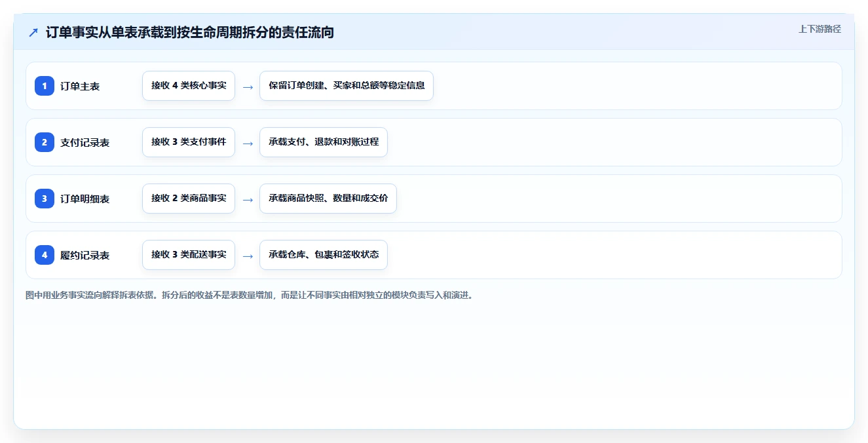This screenshot has width=868, height=443.
Task: Click the 支付记录表 row label
Action: 85,142
